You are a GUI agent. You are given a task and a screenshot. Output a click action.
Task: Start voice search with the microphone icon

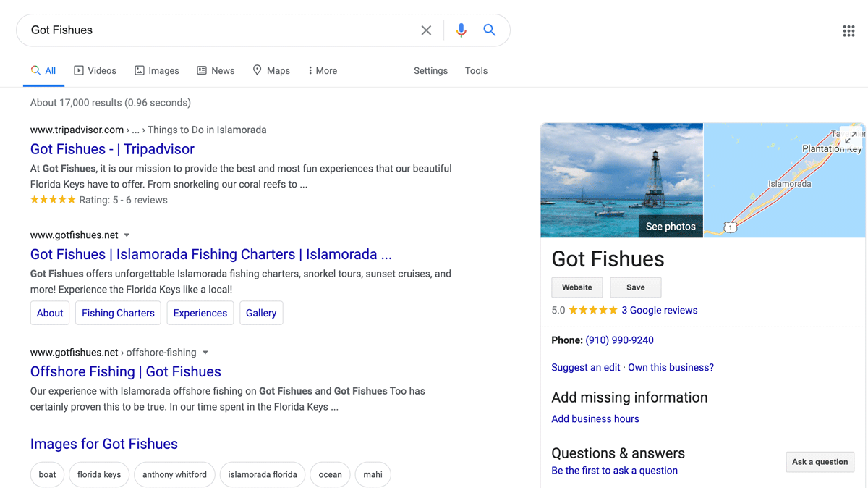pyautogui.click(x=461, y=30)
